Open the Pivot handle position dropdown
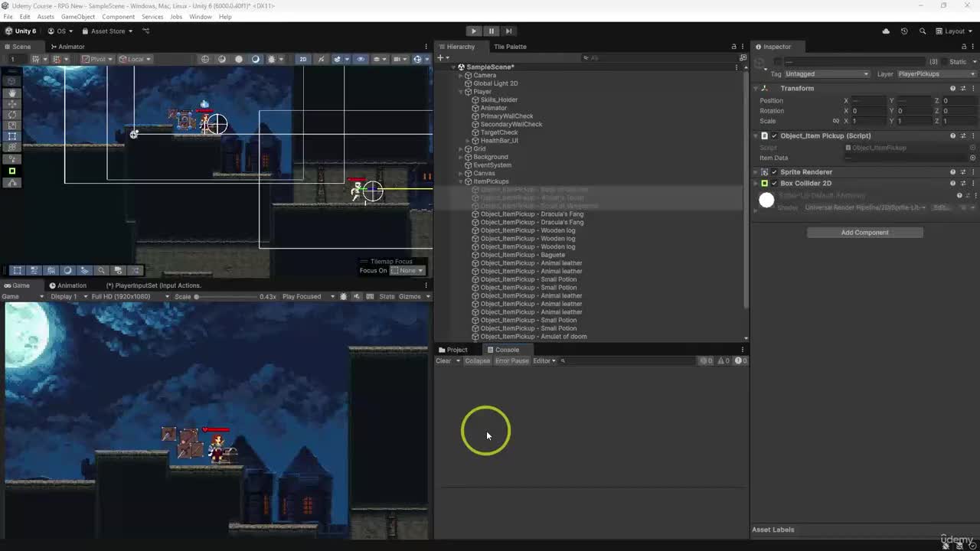980x551 pixels. (98, 59)
